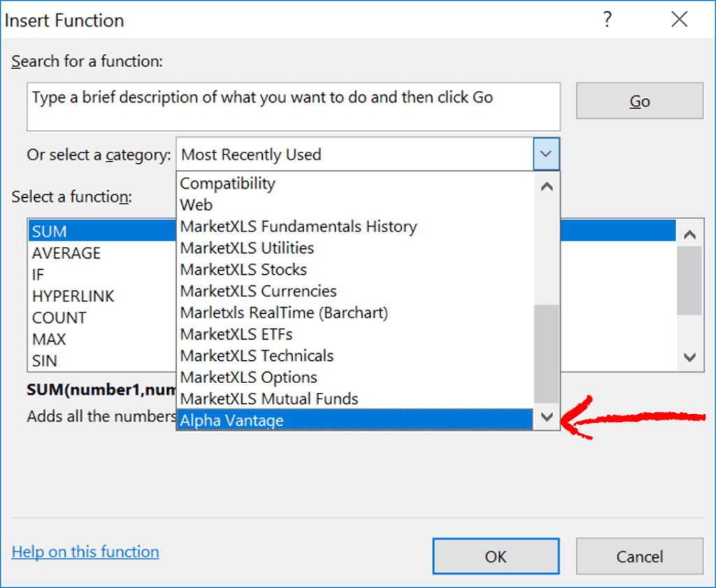Pick MarketXLS Currencies category

coord(355,291)
